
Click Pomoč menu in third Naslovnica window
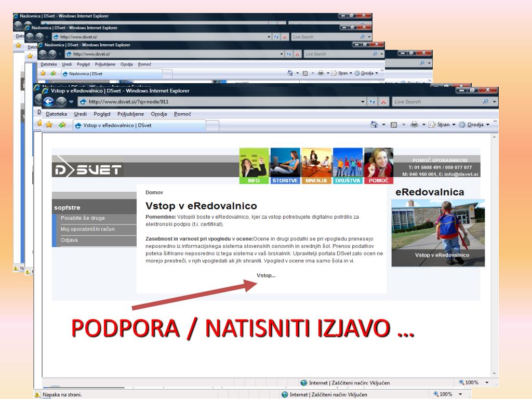click(x=144, y=64)
